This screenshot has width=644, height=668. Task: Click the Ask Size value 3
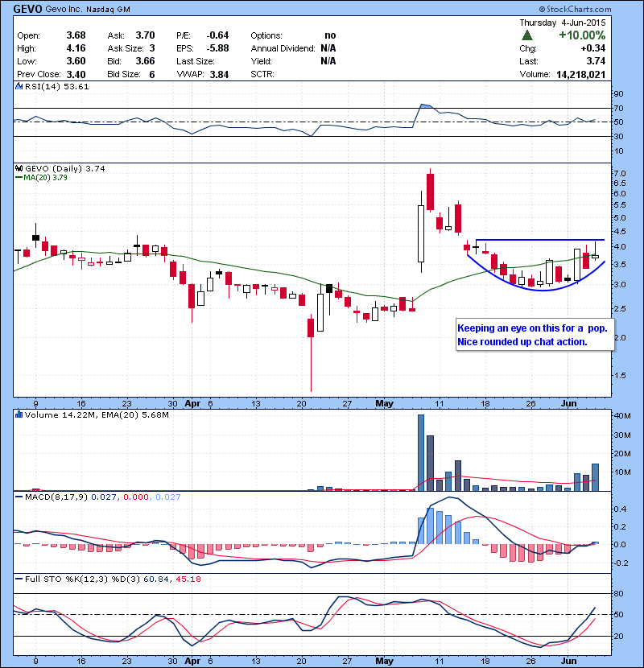tap(152, 48)
